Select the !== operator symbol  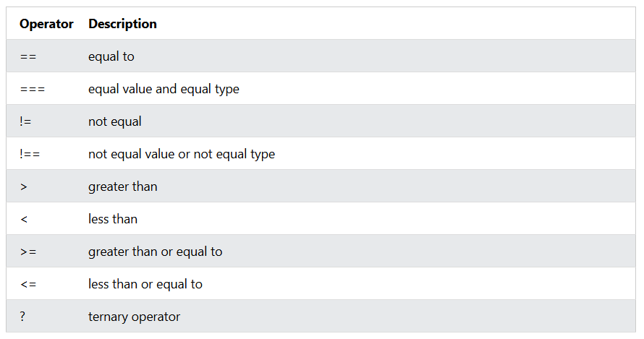29,154
